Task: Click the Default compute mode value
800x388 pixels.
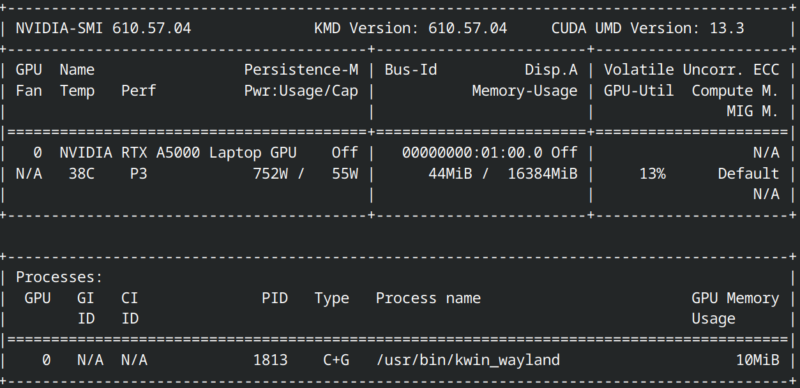Action: click(x=748, y=174)
